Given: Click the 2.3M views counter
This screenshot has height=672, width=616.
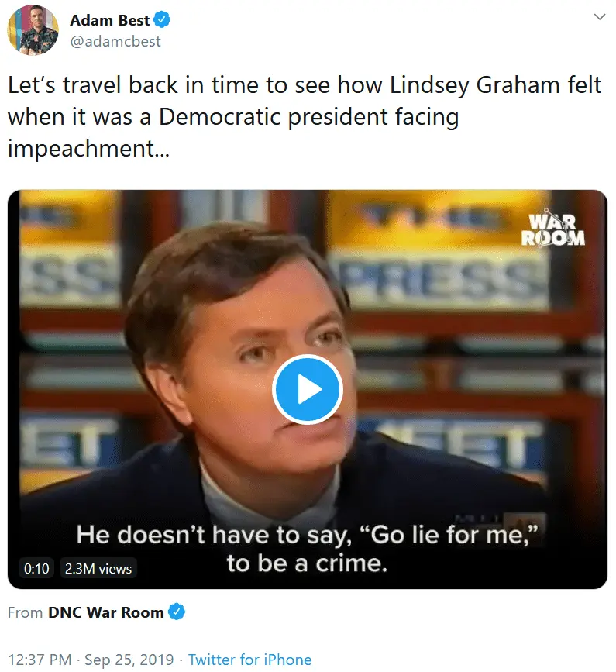Looking at the screenshot, I should tap(98, 569).
